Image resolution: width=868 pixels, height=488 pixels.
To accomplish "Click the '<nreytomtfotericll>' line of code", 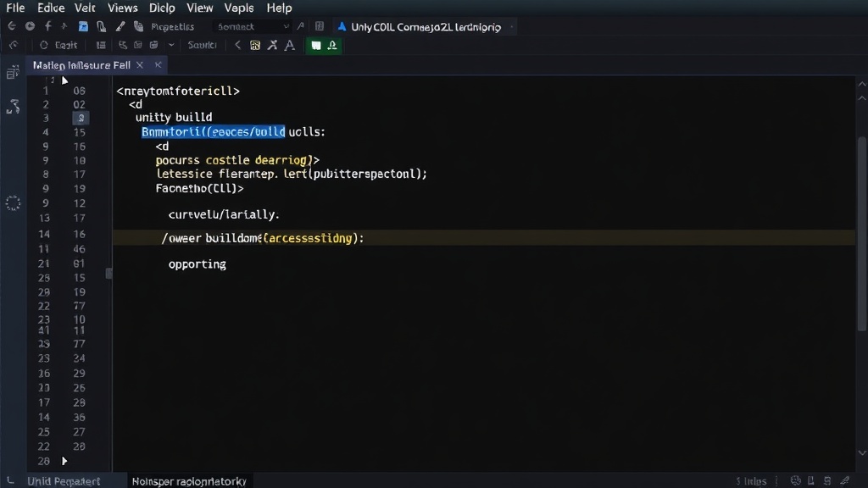I will [178, 91].
